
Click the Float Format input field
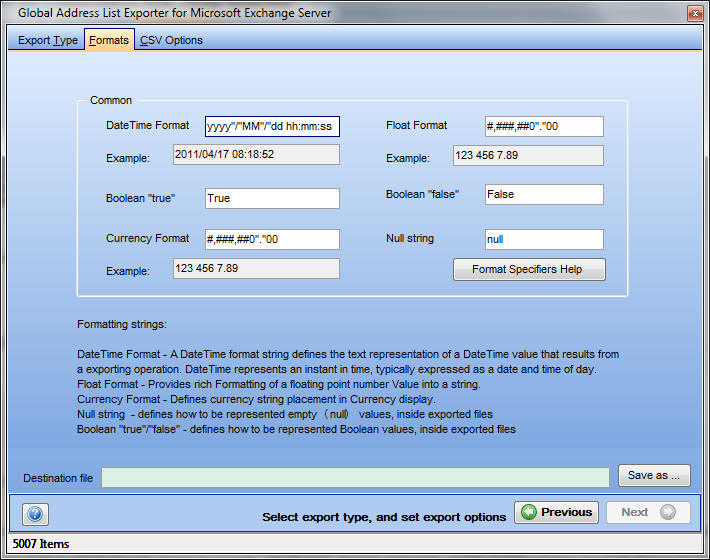click(544, 126)
